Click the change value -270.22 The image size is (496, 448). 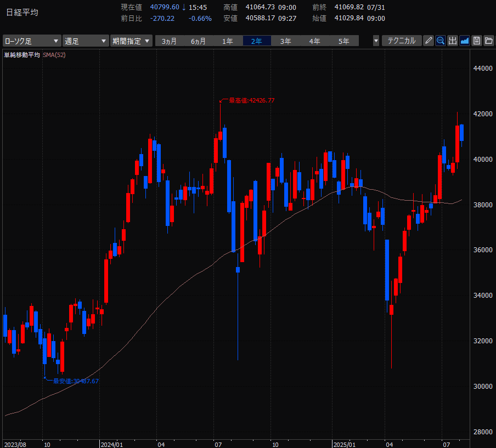click(x=162, y=18)
